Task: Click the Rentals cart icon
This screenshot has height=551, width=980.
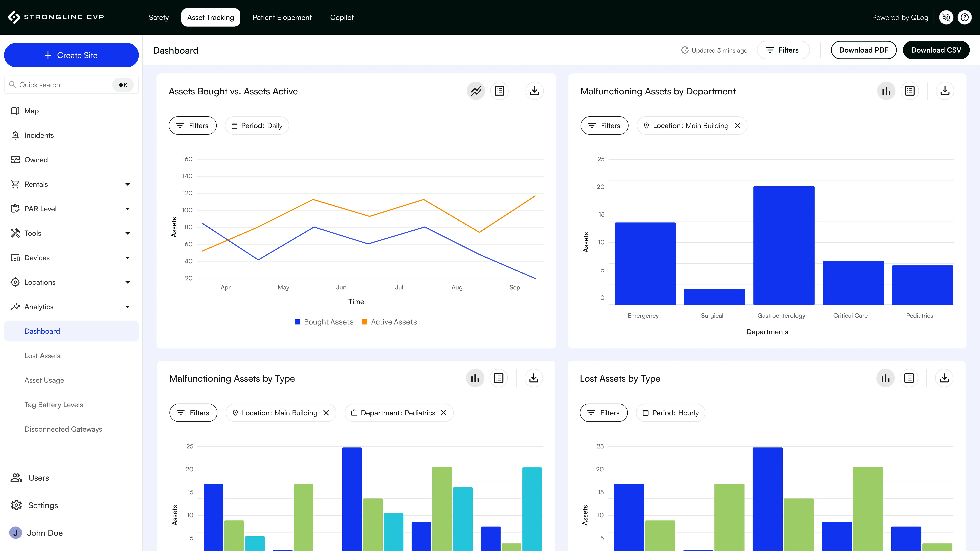Action: click(15, 184)
